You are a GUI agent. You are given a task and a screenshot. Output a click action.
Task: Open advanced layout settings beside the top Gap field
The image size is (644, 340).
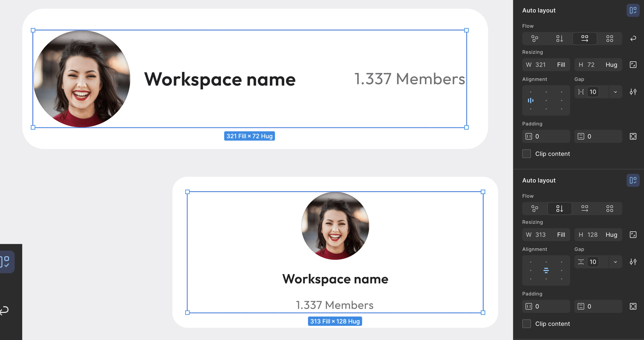[633, 92]
